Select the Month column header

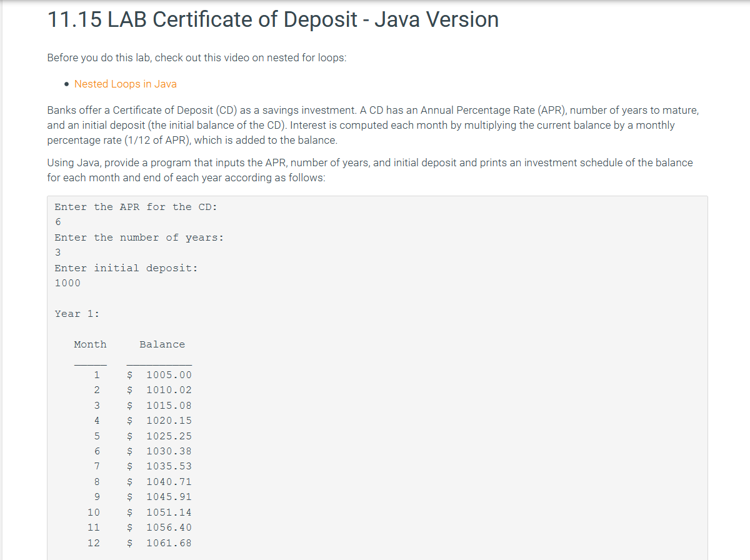click(90, 344)
